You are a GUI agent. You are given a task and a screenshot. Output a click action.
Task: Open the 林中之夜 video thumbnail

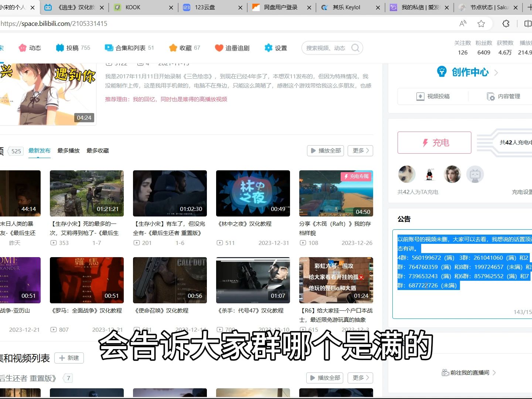(x=253, y=193)
